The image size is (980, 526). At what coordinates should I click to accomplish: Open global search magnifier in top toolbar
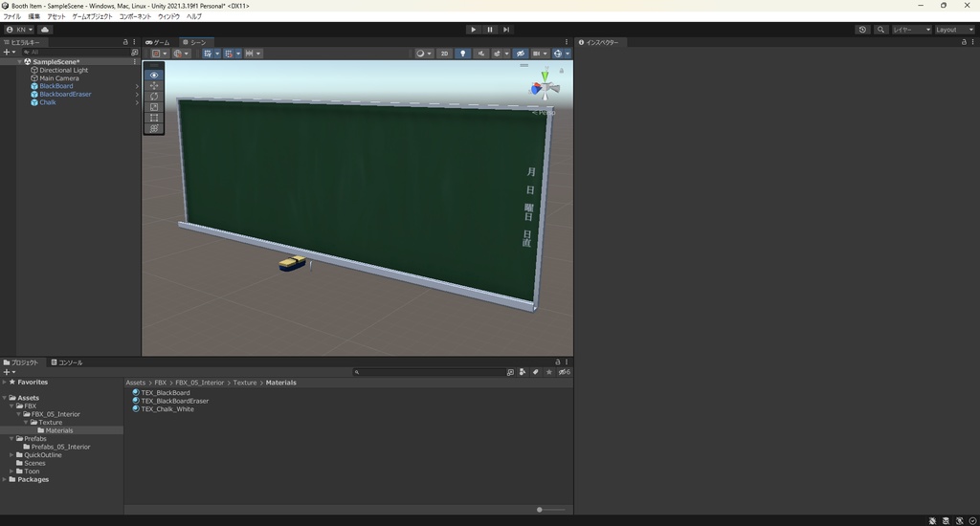click(880, 30)
